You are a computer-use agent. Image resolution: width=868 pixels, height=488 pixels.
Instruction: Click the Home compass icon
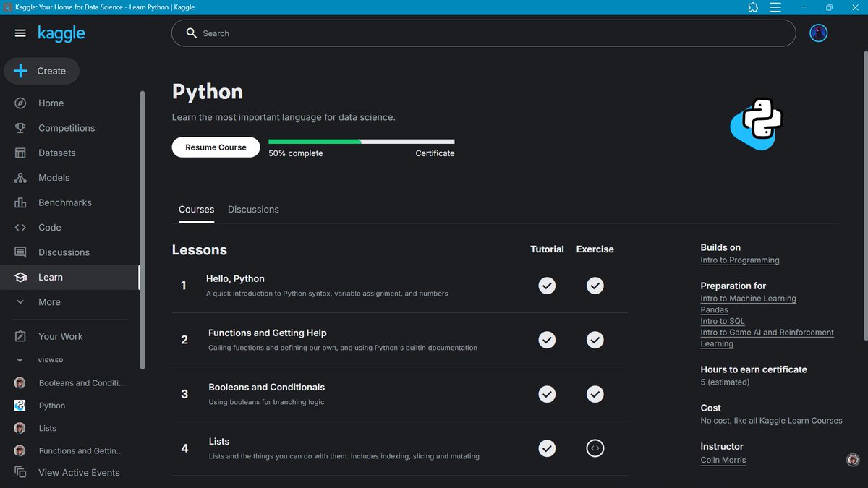coord(20,103)
